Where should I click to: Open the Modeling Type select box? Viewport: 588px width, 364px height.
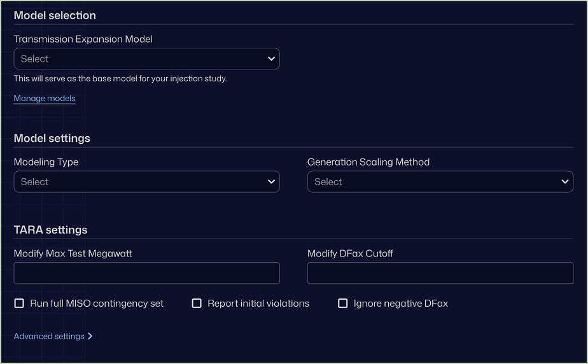(x=146, y=182)
